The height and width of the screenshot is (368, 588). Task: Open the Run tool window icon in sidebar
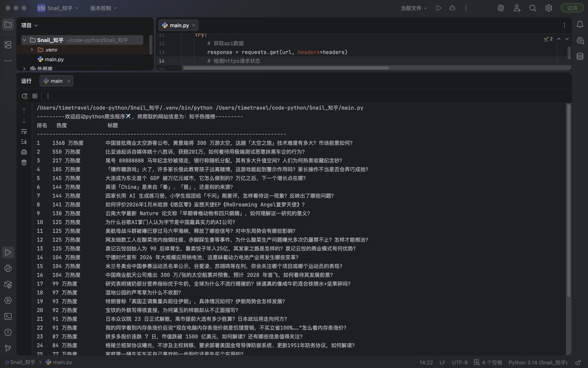point(8,252)
